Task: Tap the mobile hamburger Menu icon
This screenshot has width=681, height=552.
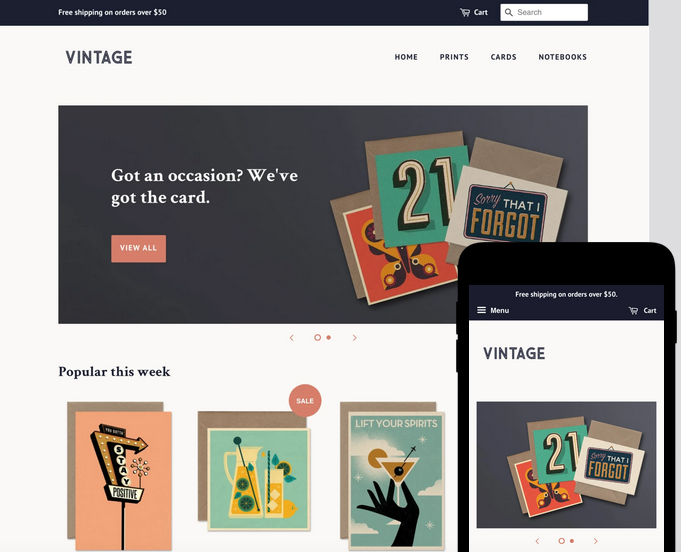Action: (x=481, y=310)
